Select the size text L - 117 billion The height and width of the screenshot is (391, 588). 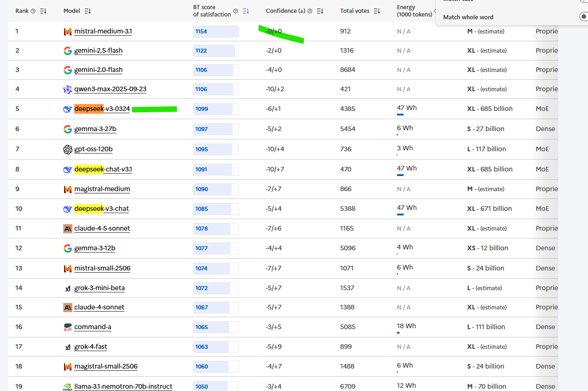click(x=486, y=149)
